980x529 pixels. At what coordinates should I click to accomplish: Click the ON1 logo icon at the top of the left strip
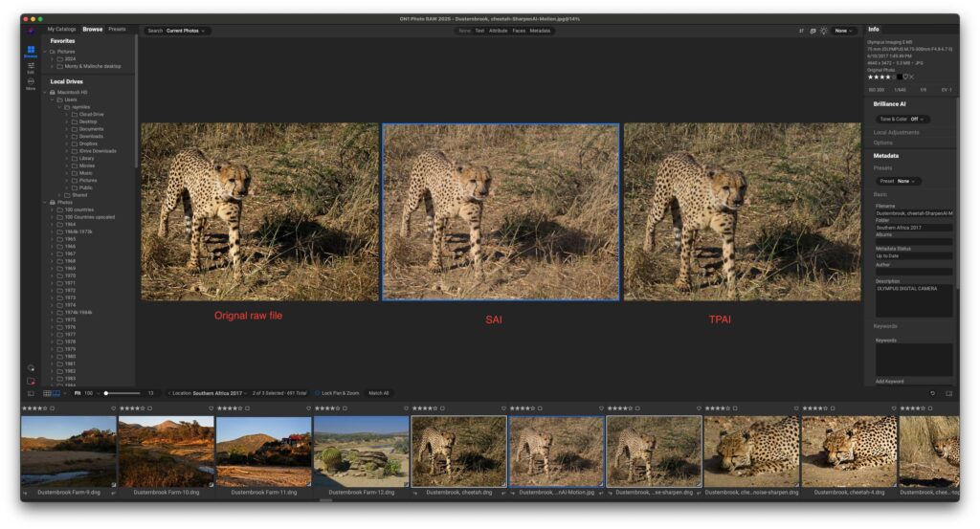tap(31, 31)
